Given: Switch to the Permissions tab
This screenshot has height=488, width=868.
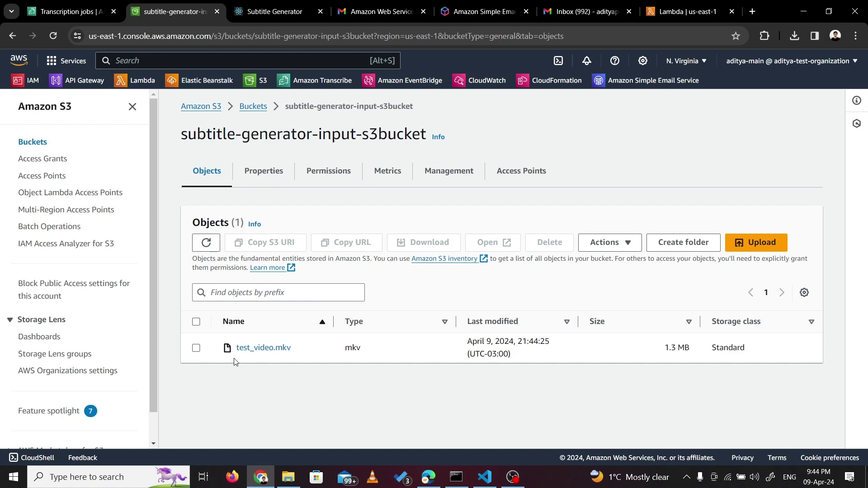Looking at the screenshot, I should pyautogui.click(x=328, y=171).
